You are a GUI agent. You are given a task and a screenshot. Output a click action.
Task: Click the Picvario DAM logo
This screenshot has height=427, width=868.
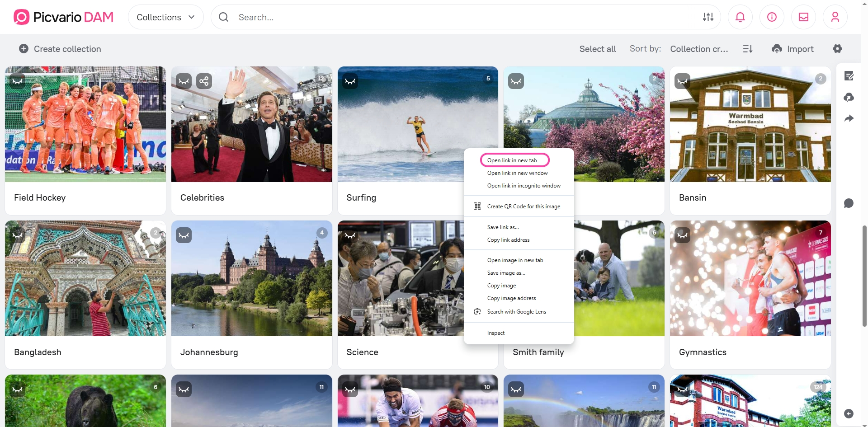64,17
